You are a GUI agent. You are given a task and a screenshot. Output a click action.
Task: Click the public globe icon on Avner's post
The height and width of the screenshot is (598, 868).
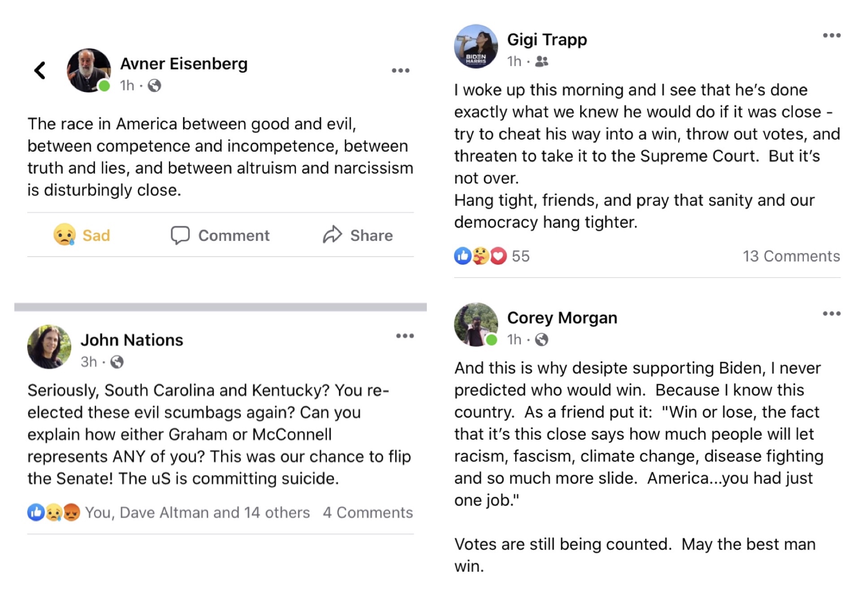tap(154, 85)
